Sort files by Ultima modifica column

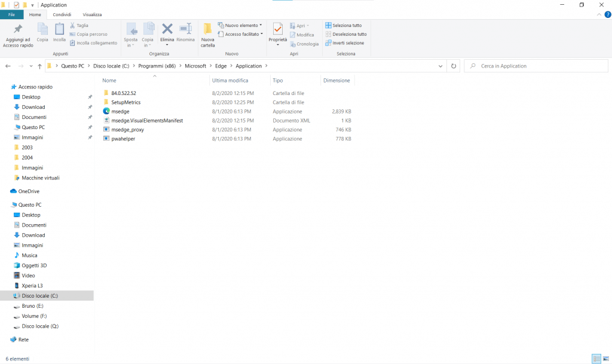230,80
